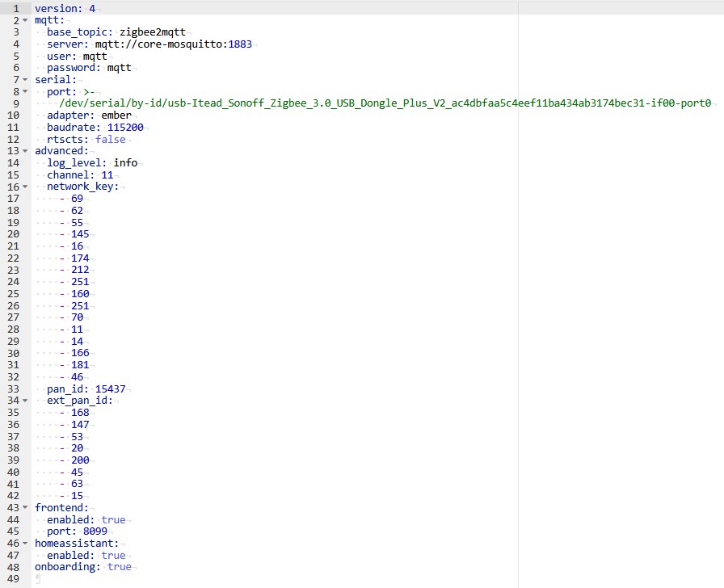
Task: Click the onboarding true value
Action: point(119,567)
